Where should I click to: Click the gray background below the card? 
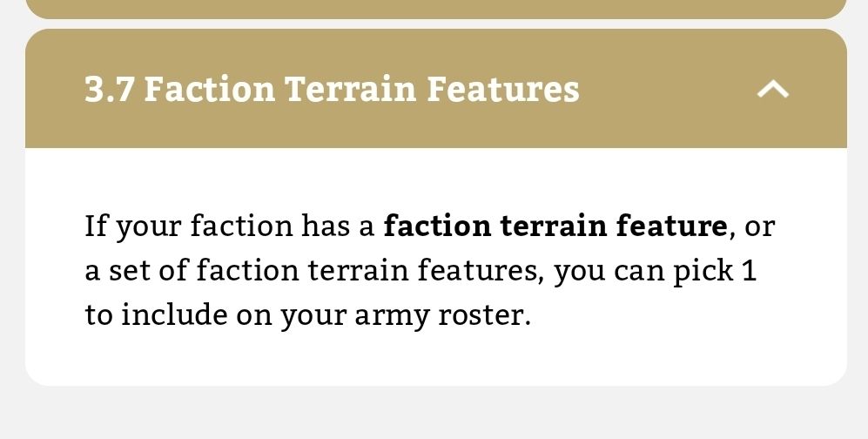[x=435, y=413]
